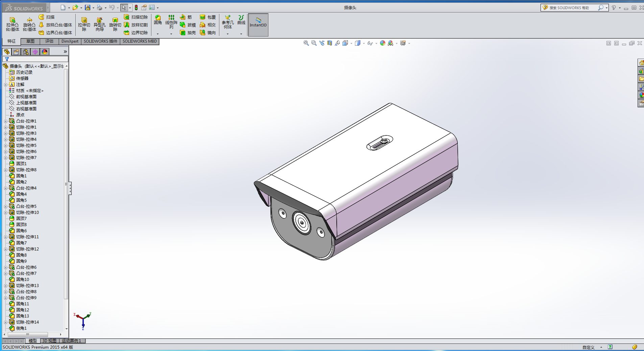Click the Apply Scene icon
The image size is (644, 351).
click(x=390, y=43)
